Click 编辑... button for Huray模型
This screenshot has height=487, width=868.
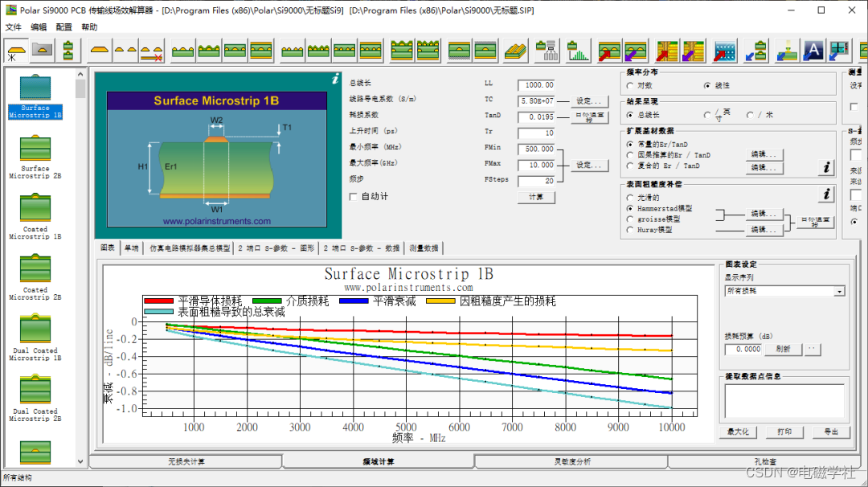[x=764, y=230]
